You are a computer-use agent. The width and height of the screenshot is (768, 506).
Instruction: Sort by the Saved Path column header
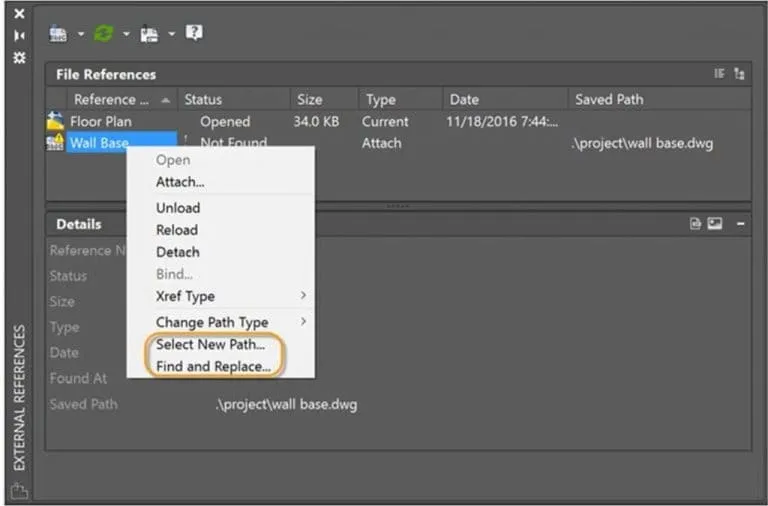click(659, 99)
